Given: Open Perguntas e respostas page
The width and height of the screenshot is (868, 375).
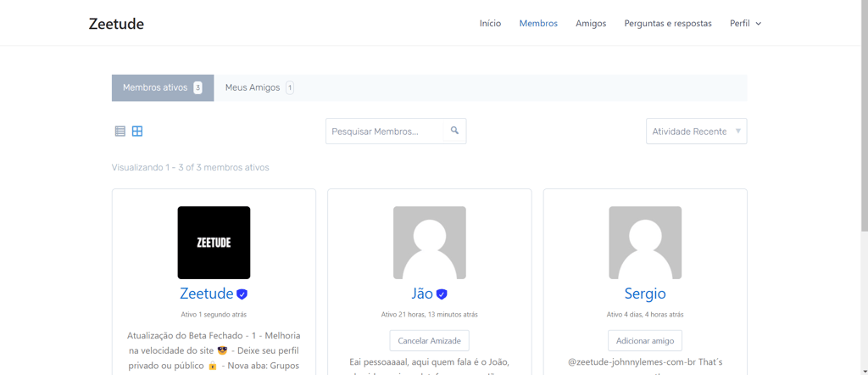Looking at the screenshot, I should pyautogui.click(x=668, y=23).
